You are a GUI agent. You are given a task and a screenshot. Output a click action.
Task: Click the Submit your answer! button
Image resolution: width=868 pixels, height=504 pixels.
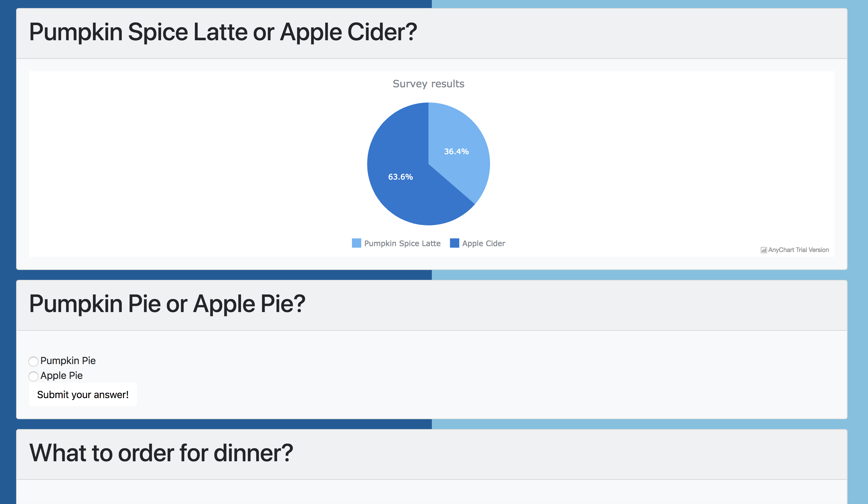coord(83,394)
